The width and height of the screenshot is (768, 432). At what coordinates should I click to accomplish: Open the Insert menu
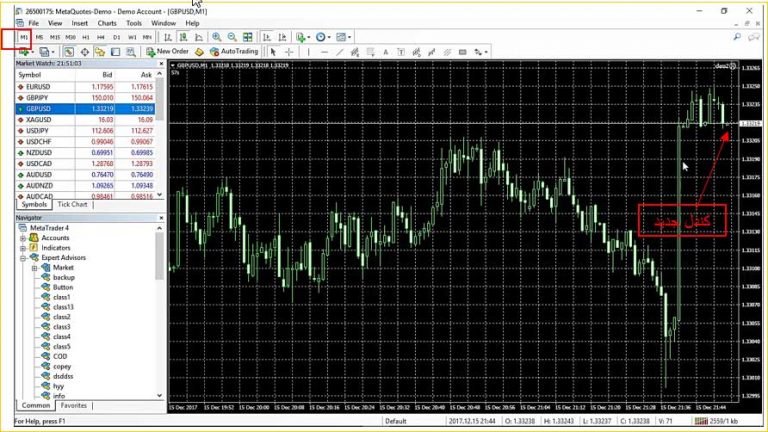click(x=79, y=23)
